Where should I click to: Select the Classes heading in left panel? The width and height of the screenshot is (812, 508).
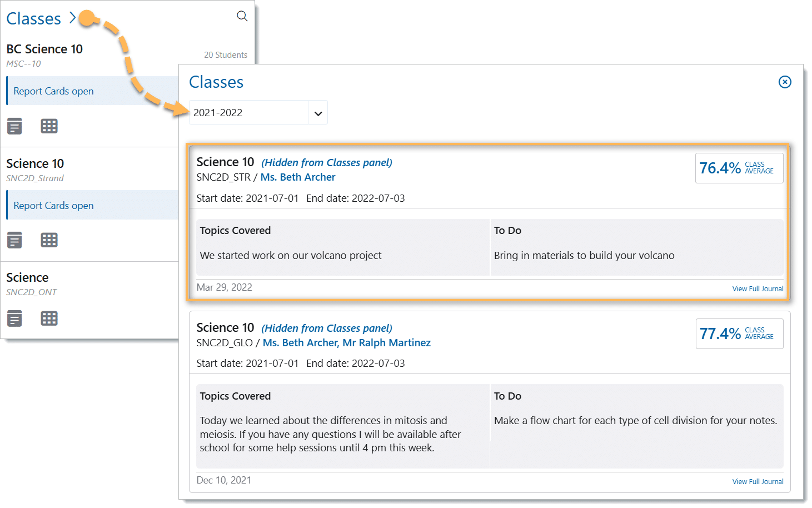(x=33, y=19)
